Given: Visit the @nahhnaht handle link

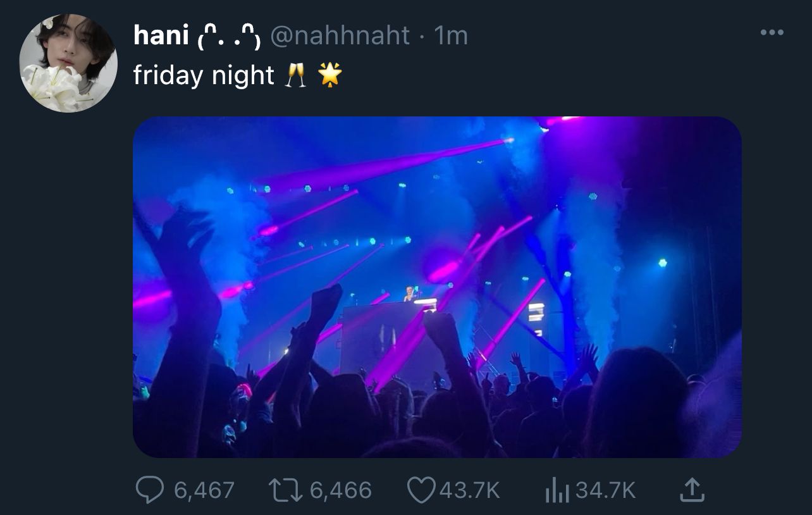Looking at the screenshot, I should click(x=340, y=35).
